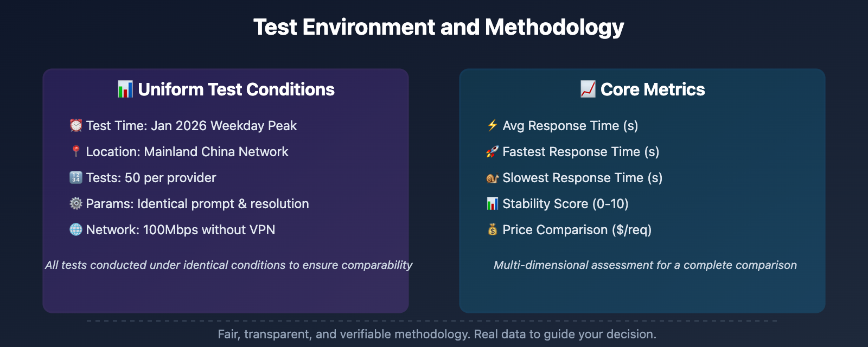Click the Stability Score (0-10) text
Image resolution: width=868 pixels, height=347 pixels.
point(565,204)
